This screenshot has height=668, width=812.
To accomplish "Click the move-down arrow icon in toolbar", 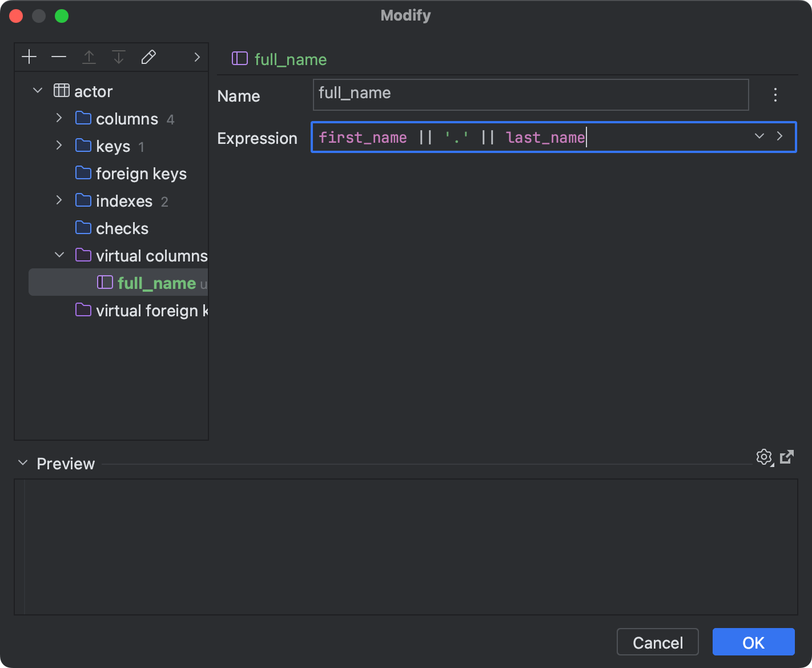I will pyautogui.click(x=119, y=57).
